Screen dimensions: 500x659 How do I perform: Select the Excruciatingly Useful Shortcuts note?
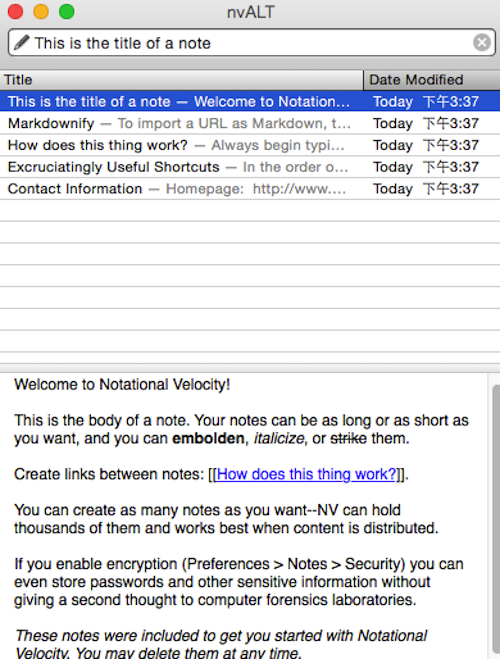(x=250, y=167)
